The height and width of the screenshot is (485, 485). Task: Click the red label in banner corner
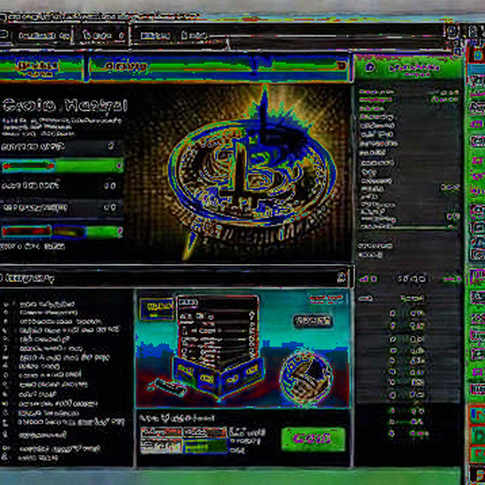click(x=326, y=299)
